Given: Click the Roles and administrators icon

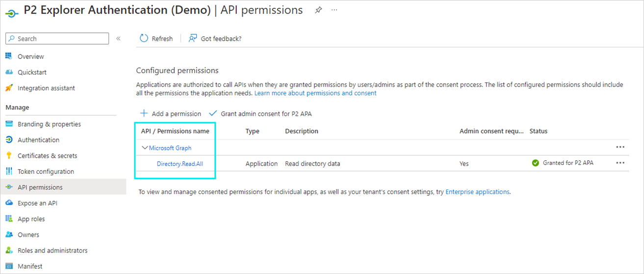Looking at the screenshot, I should point(9,250).
